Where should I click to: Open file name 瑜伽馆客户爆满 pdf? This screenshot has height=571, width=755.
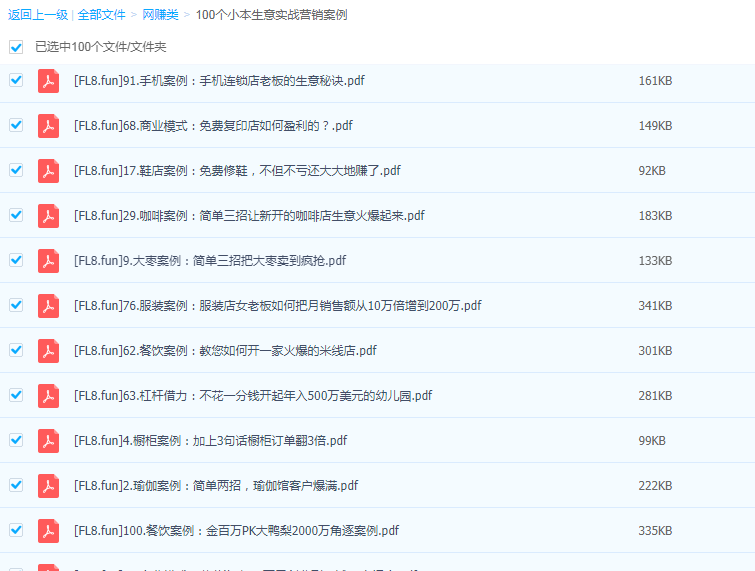[216, 486]
